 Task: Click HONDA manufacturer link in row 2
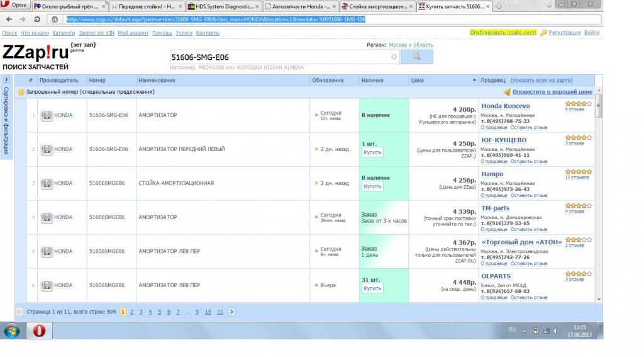[x=64, y=149]
